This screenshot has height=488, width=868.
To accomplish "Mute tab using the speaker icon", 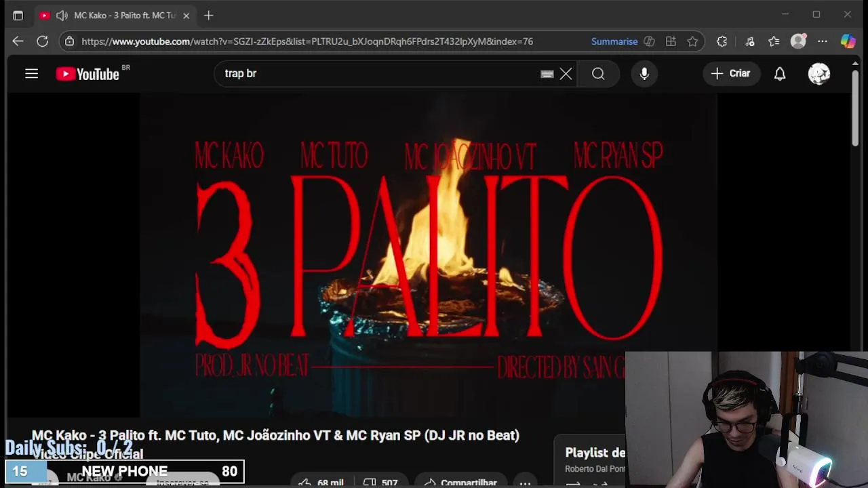I will pos(62,15).
